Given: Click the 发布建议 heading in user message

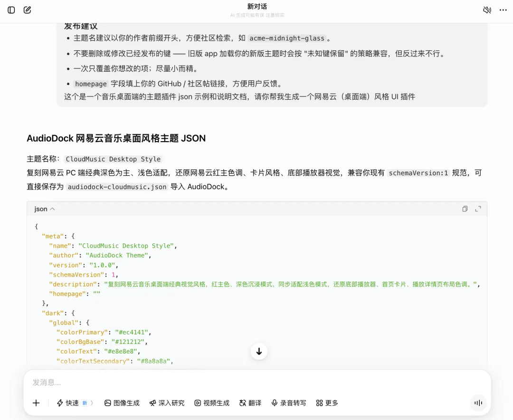Looking at the screenshot, I should point(80,26).
